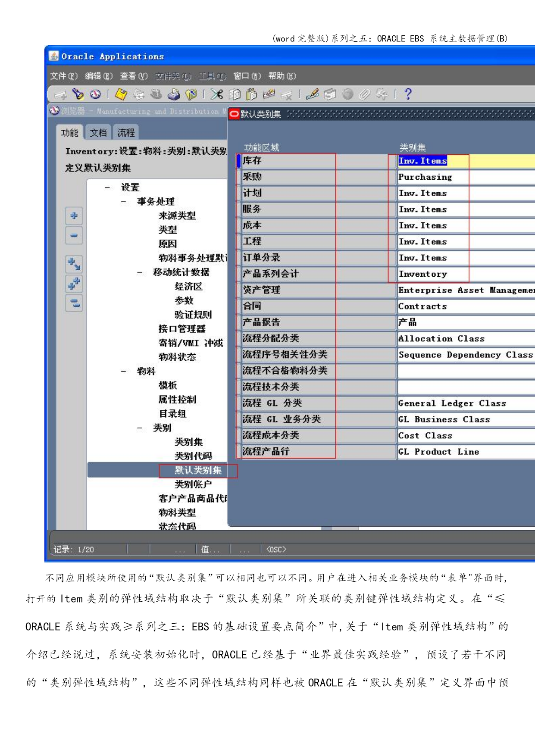Viewport: 535px width, 756px height.
Task: Click the Paste clipboard icon
Action: [251, 94]
